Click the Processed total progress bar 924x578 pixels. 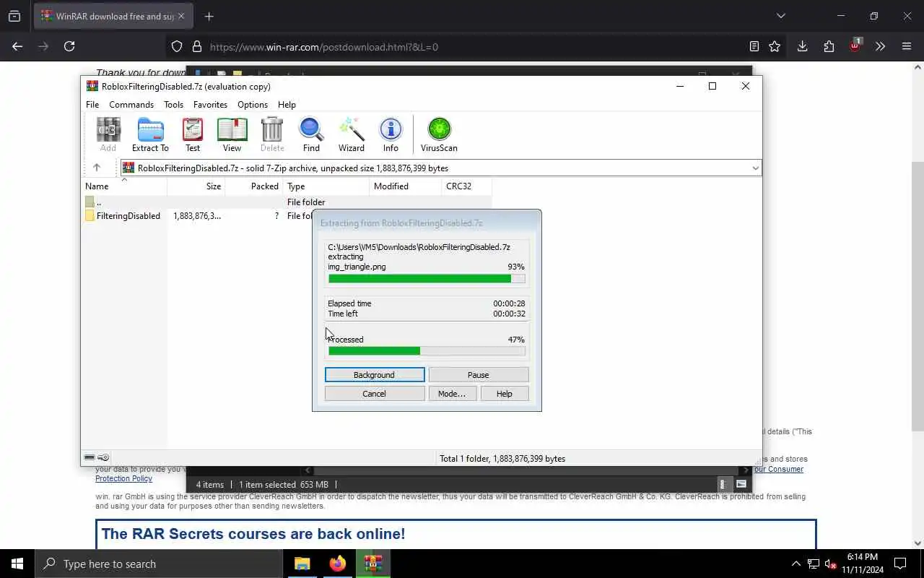[x=427, y=351]
